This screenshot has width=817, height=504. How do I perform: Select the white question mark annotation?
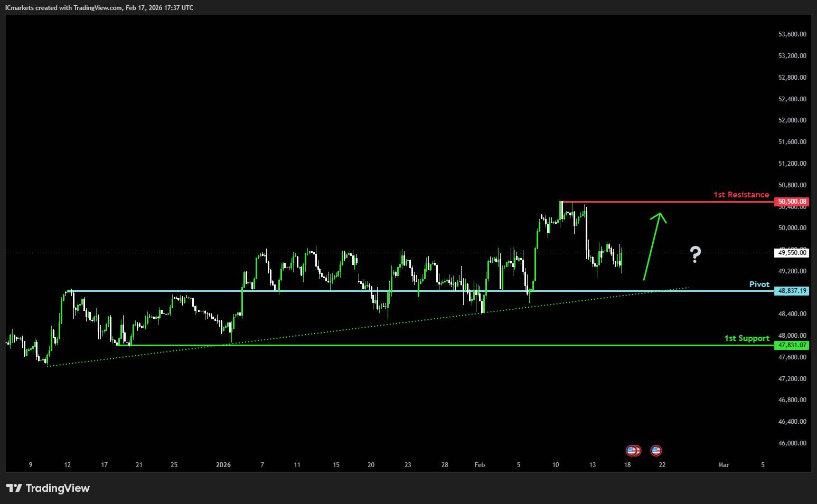[x=696, y=254]
